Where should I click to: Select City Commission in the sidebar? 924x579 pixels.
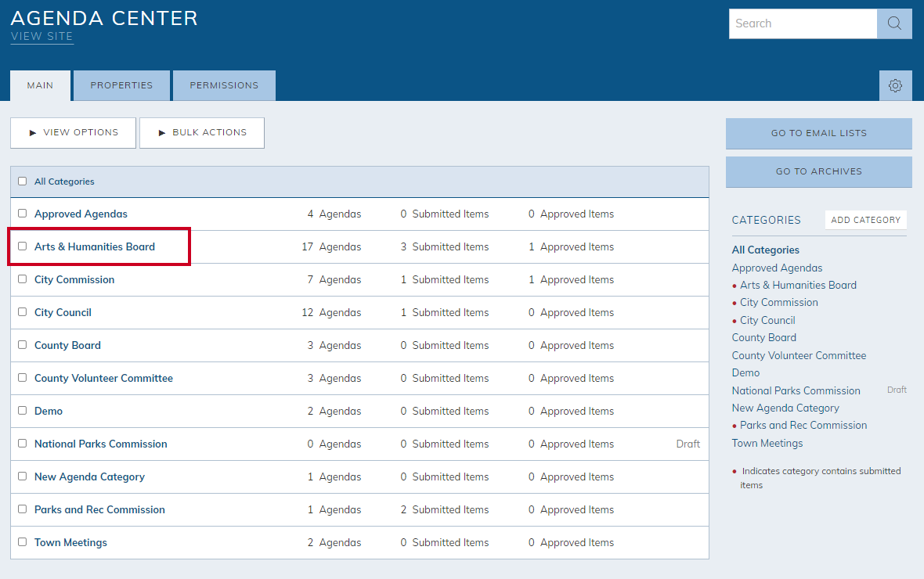(x=779, y=302)
